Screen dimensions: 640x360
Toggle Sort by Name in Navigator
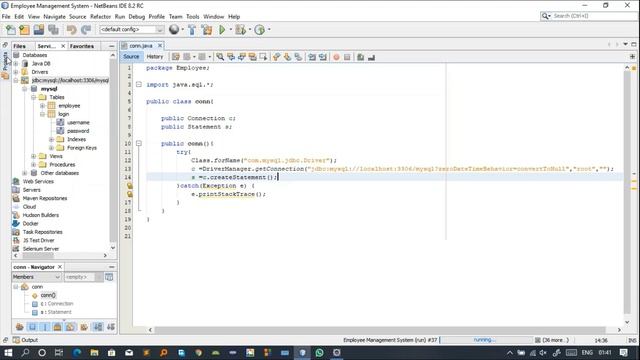tap(98, 327)
